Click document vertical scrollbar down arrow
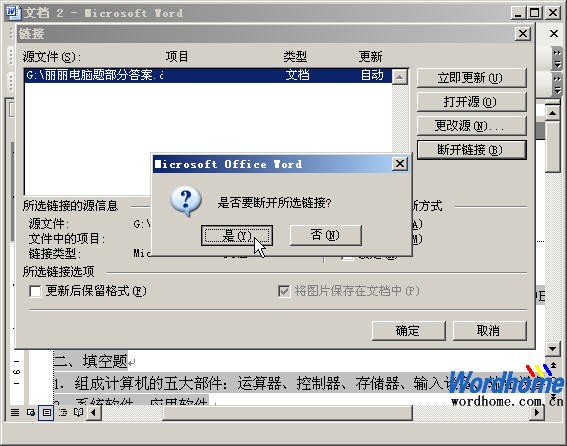The width and height of the screenshot is (567, 446). click(x=553, y=348)
